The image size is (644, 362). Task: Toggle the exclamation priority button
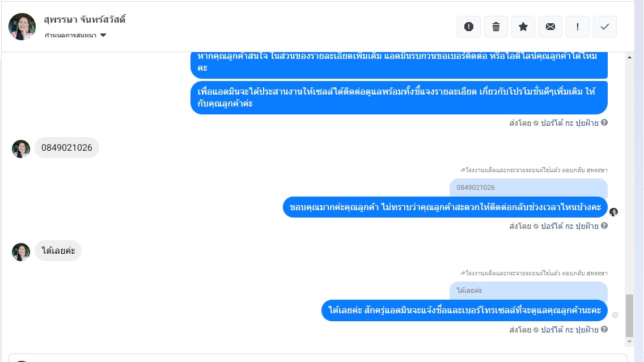click(x=578, y=27)
